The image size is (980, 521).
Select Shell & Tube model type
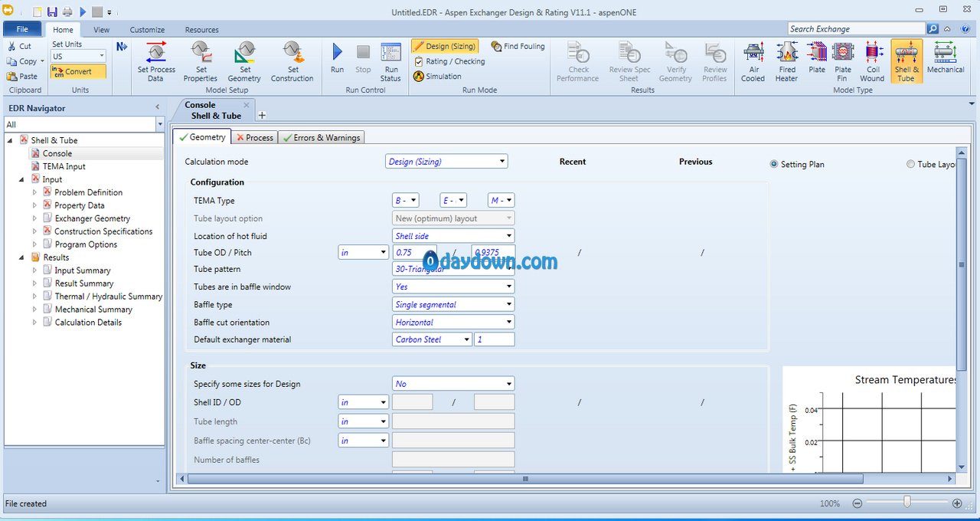(906, 61)
